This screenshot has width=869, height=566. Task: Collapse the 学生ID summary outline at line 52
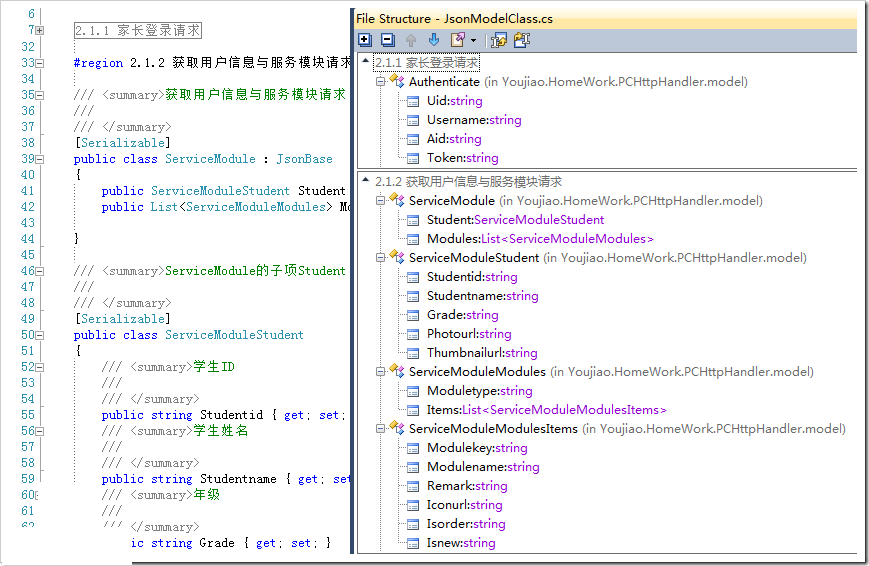click(x=40, y=367)
